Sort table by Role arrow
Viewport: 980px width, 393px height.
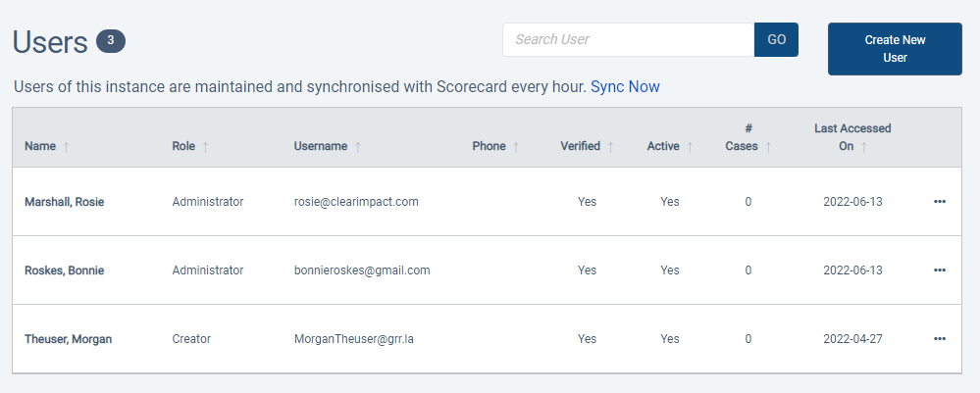[205, 147]
